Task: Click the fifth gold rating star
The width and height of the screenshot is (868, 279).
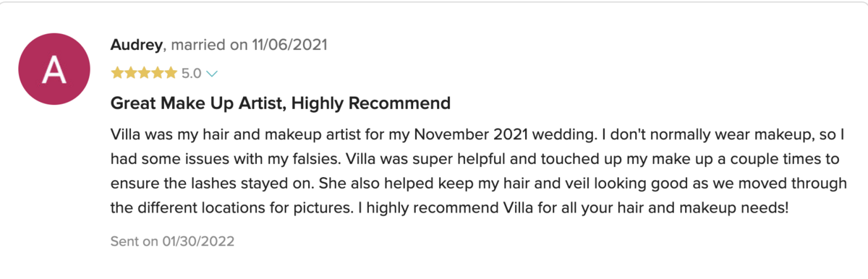Action: coord(171,73)
